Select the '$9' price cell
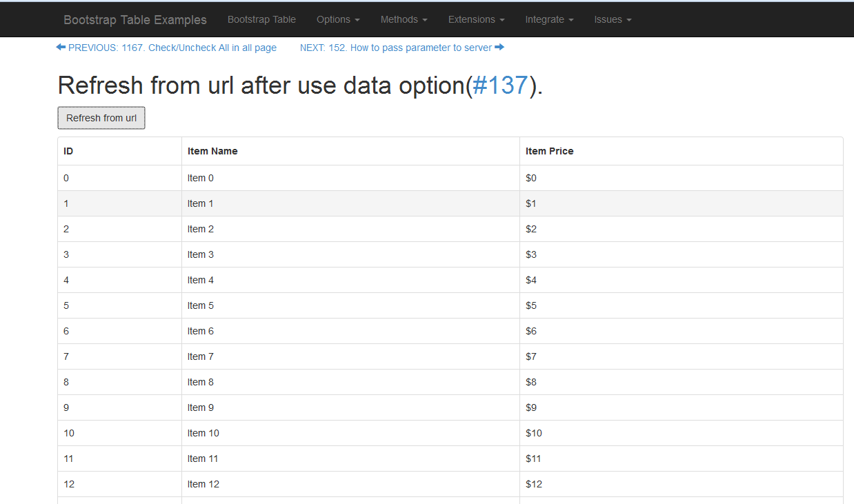This screenshot has height=504, width=854. tap(682, 407)
